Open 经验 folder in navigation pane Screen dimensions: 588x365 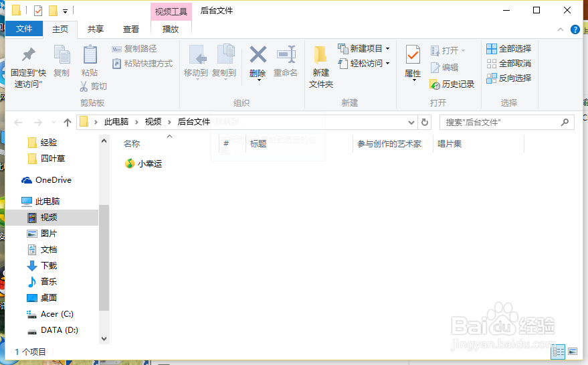tap(43, 143)
